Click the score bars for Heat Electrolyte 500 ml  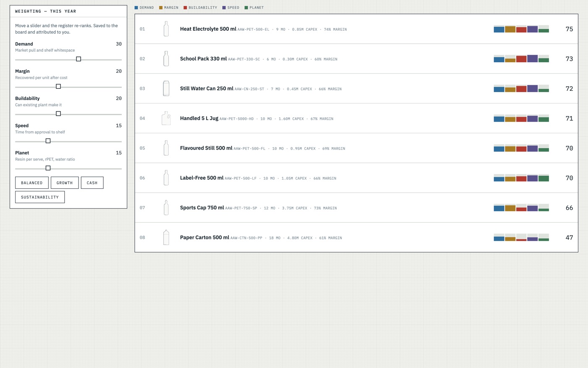(521, 29)
